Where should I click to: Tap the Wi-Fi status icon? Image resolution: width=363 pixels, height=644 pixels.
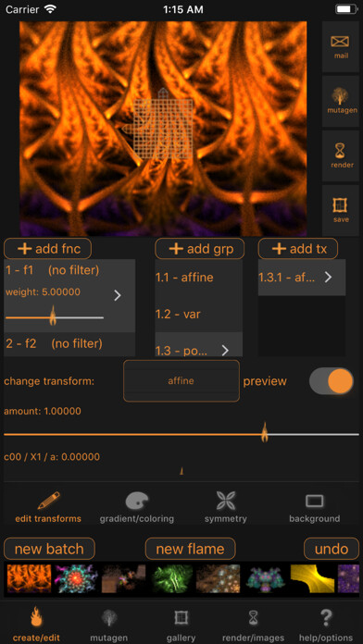pos(51,9)
